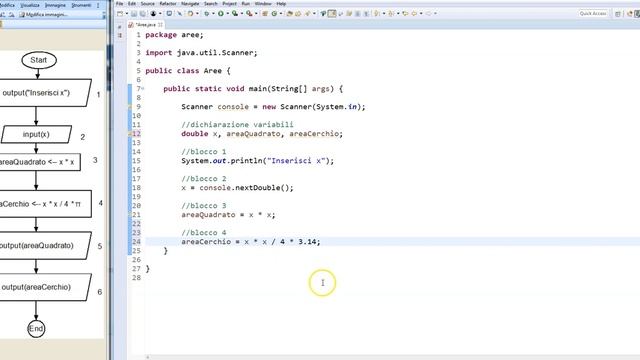Expand the Debug dropdown arrow
This screenshot has width=640, height=360.
coord(213,13)
